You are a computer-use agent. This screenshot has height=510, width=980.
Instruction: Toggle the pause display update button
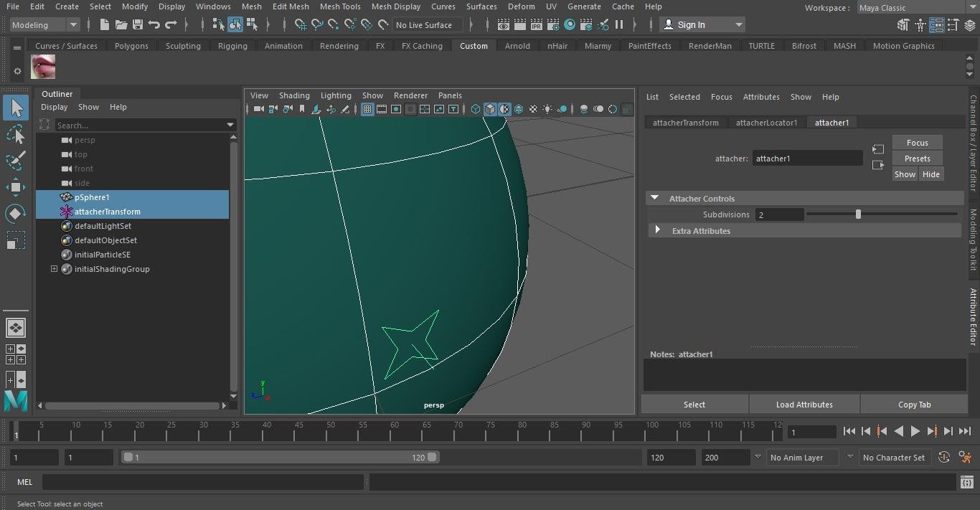(618, 25)
